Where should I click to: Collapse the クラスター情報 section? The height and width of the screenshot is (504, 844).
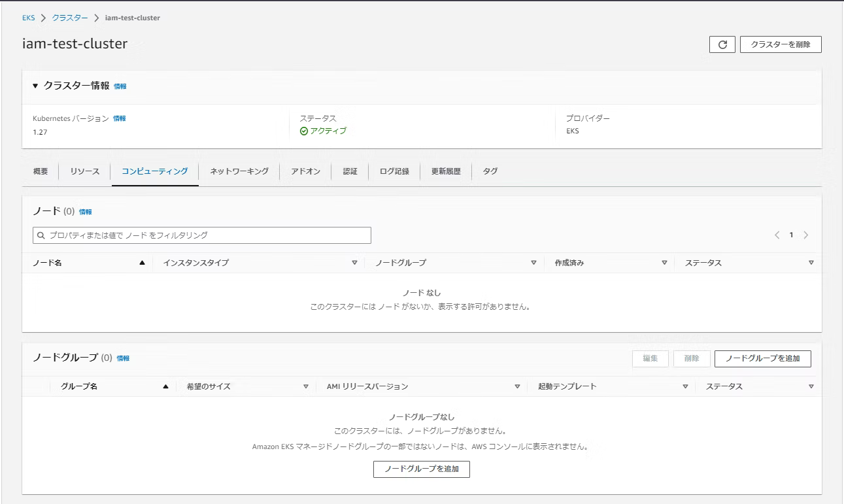point(35,86)
